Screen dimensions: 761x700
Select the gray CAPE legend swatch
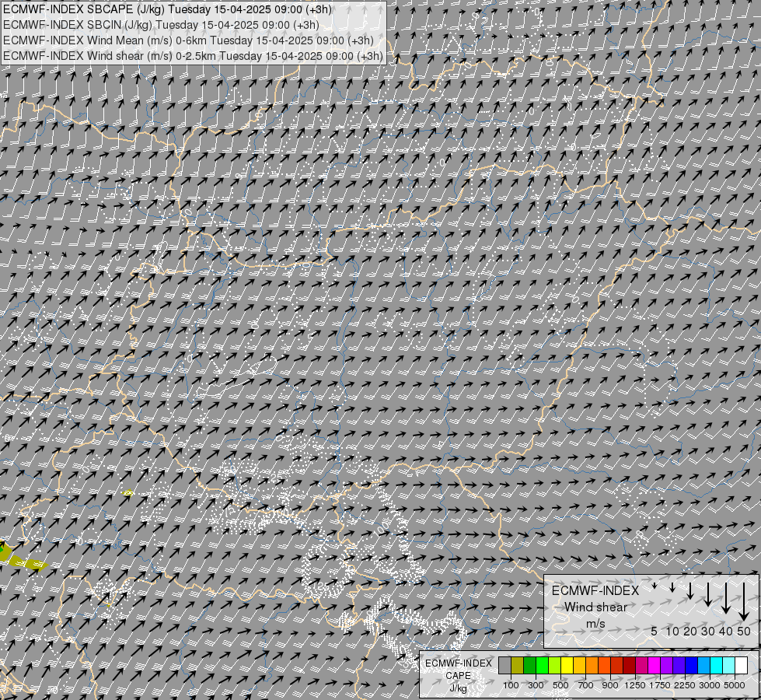click(x=504, y=665)
